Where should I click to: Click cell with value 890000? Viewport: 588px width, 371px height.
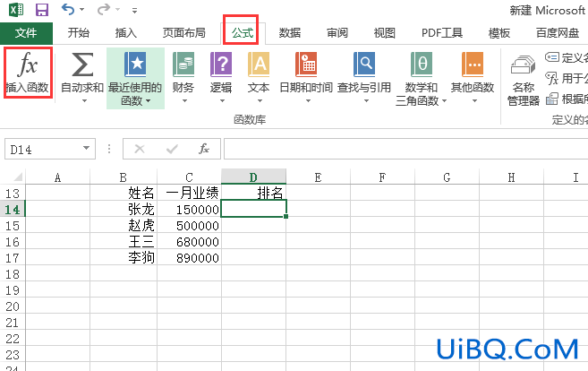(x=190, y=257)
